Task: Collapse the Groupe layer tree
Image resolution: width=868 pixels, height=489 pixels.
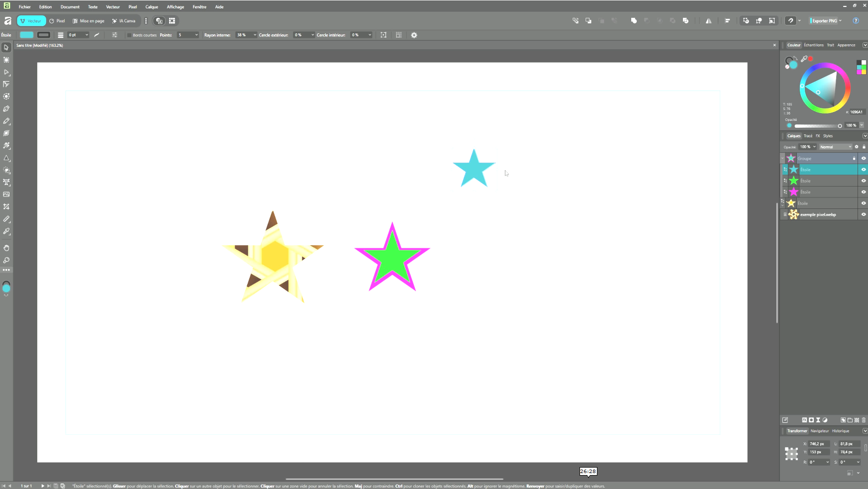Action: pos(782,158)
